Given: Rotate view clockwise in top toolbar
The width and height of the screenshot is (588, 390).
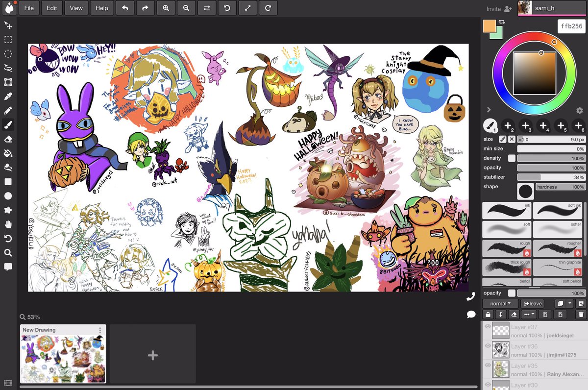Looking at the screenshot, I should pyautogui.click(x=268, y=8).
